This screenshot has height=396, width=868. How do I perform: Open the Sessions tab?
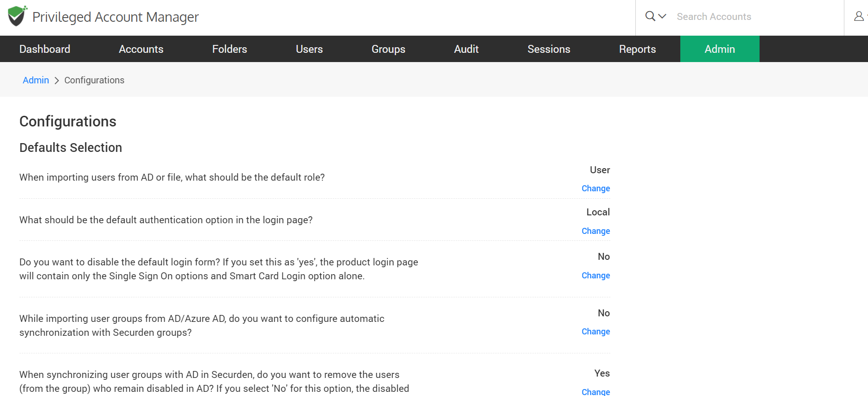(549, 49)
